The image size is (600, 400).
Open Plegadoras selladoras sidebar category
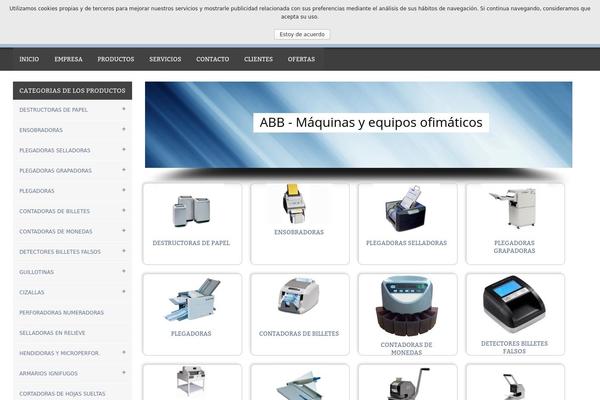click(x=55, y=150)
